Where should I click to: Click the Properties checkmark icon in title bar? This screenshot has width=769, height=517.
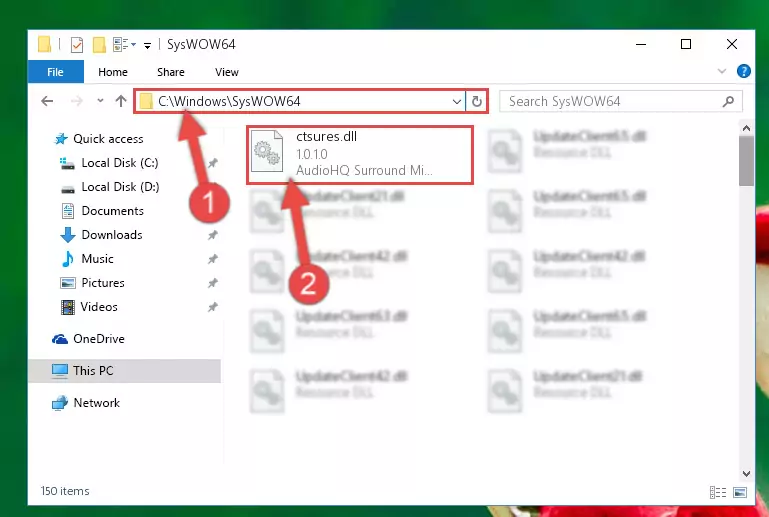coord(77,45)
